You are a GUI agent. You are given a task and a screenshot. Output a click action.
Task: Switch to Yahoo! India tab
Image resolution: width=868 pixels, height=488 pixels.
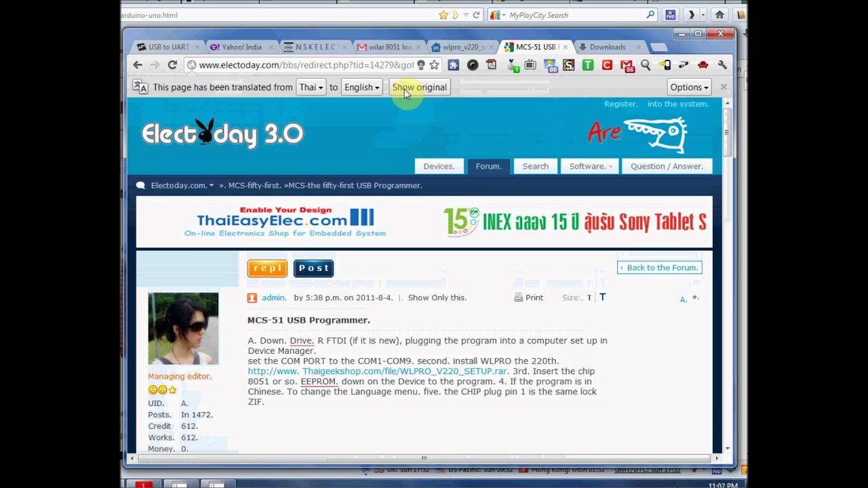click(x=241, y=47)
